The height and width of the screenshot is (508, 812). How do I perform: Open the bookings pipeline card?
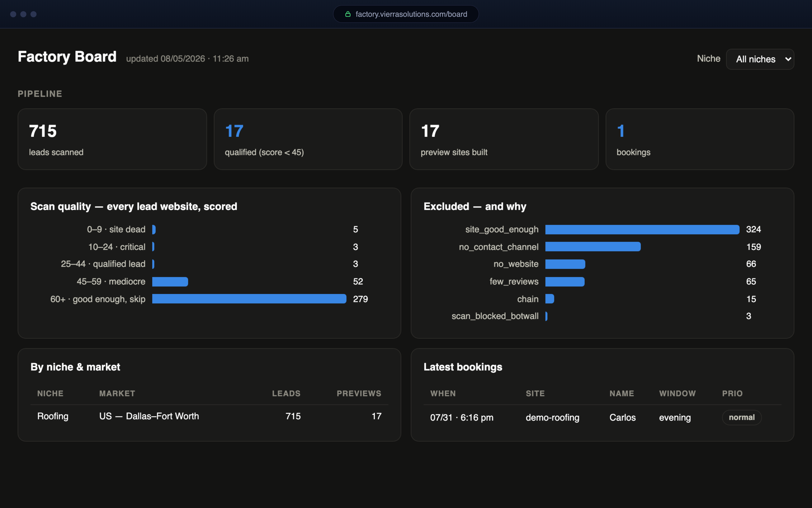[700, 139]
